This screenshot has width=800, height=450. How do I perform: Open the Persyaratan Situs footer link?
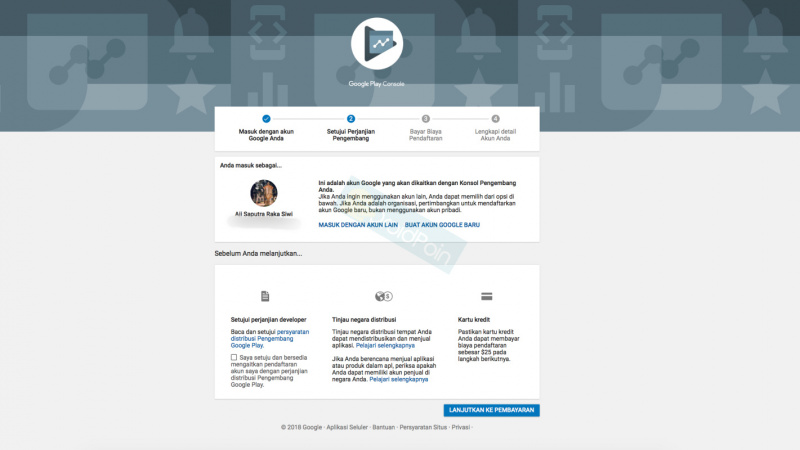(x=423, y=428)
